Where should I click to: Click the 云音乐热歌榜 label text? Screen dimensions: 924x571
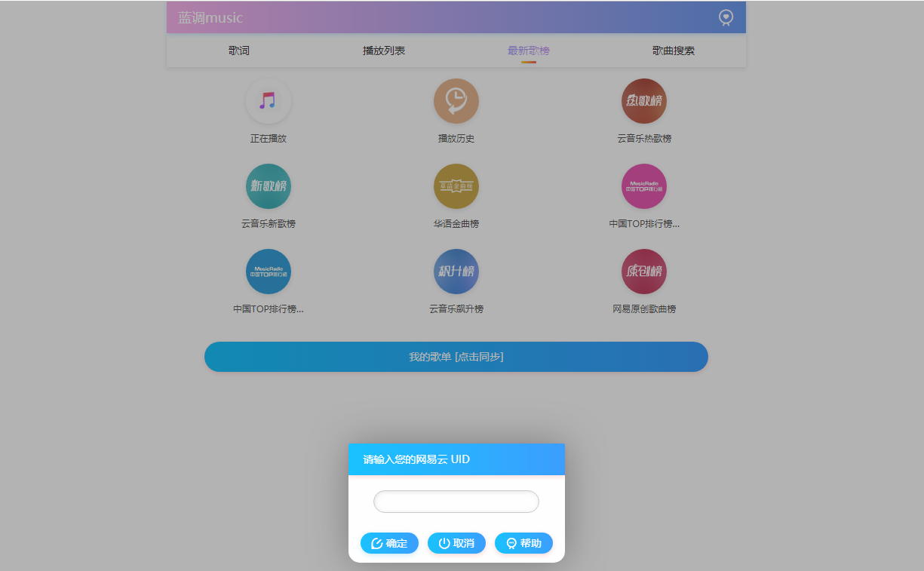(x=644, y=139)
